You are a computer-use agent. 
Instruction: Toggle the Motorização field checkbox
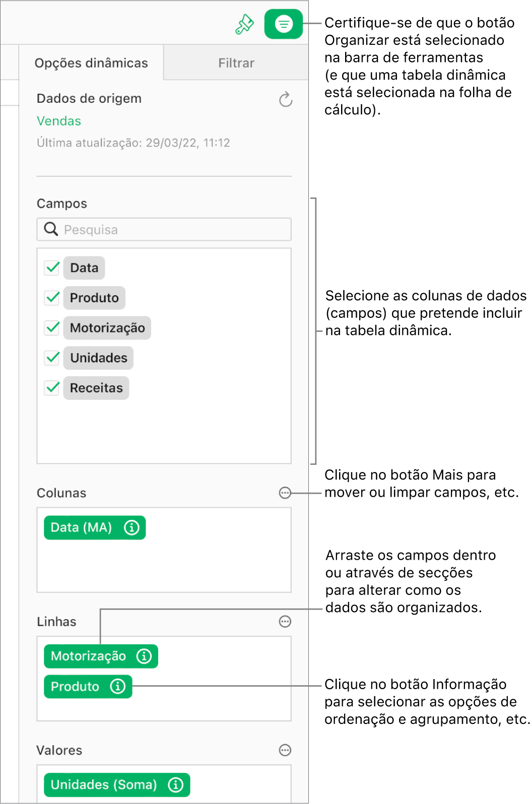[x=51, y=328]
